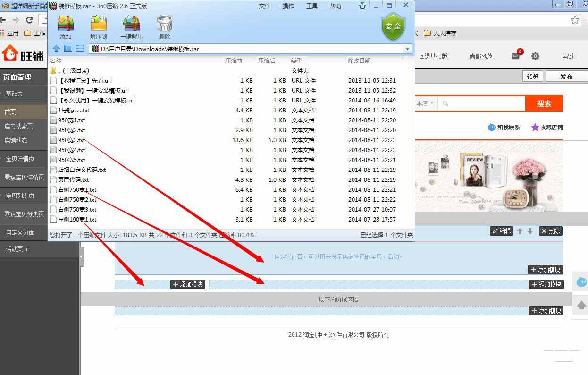Click the skin (shirt) icon in title bar
Viewport: 588px width, 375px height.
pyautogui.click(x=362, y=6)
